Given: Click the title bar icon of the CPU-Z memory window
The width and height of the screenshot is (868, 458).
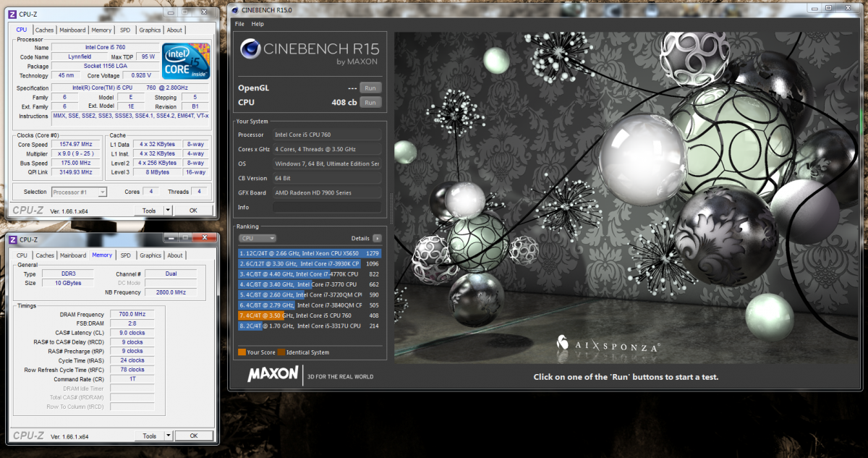Looking at the screenshot, I should (x=12, y=239).
